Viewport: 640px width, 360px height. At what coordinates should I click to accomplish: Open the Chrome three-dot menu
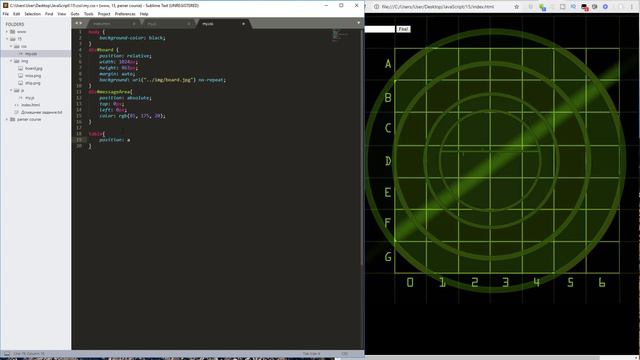pyautogui.click(x=631, y=7)
